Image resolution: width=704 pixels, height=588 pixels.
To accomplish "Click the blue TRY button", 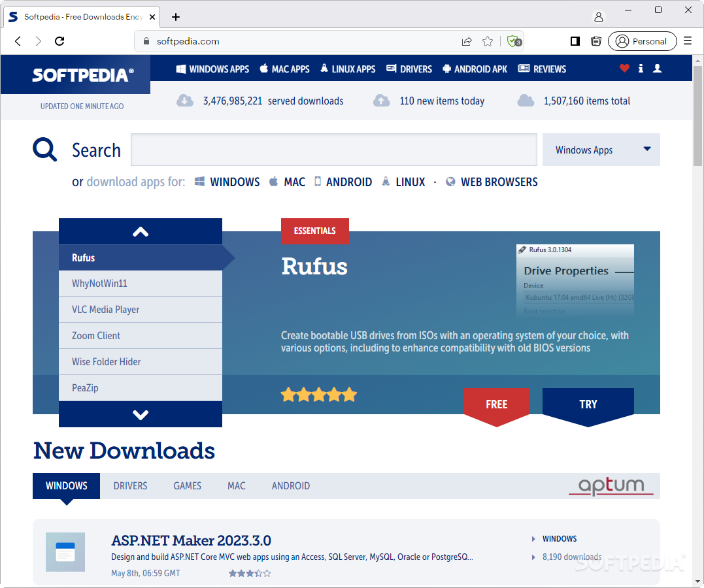I will pyautogui.click(x=588, y=405).
